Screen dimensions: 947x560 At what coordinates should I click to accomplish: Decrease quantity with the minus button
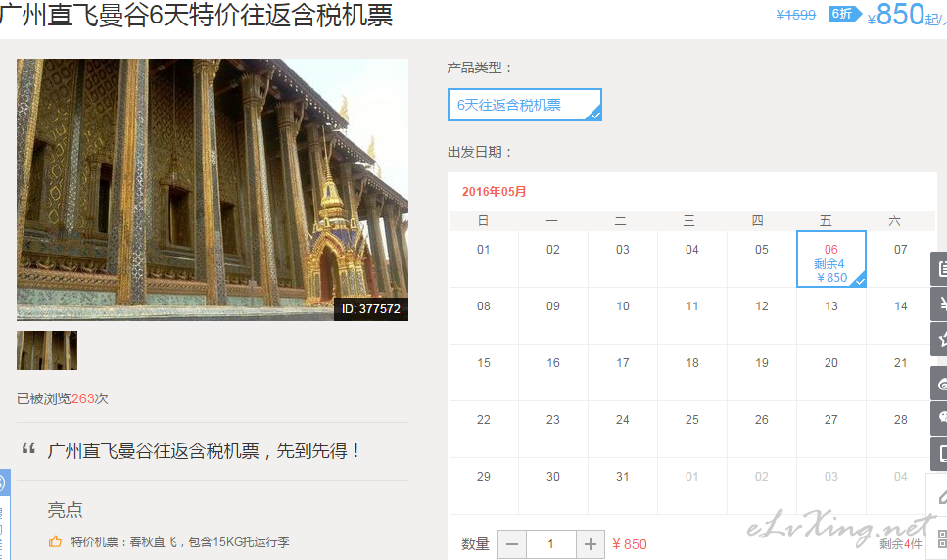pos(512,544)
